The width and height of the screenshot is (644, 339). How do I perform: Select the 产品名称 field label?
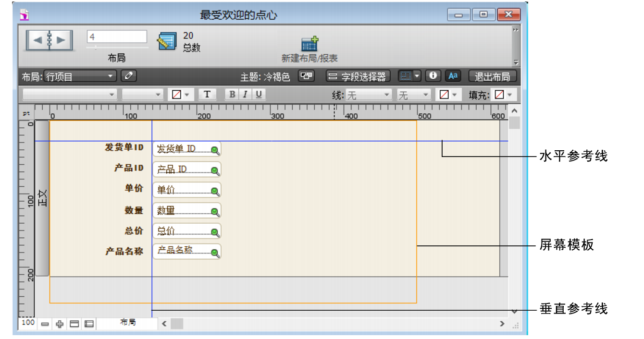pos(124,251)
